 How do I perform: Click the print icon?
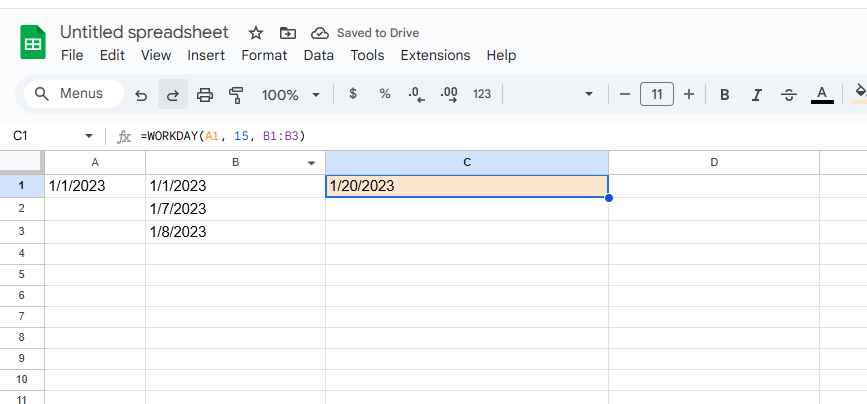(205, 95)
